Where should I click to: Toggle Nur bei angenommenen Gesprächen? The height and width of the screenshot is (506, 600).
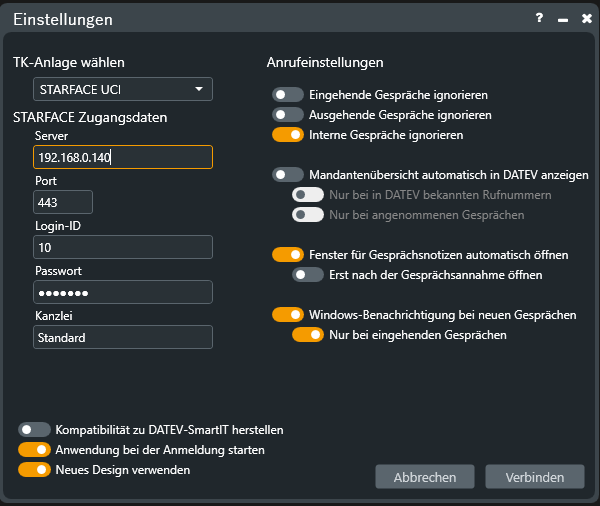(x=308, y=215)
